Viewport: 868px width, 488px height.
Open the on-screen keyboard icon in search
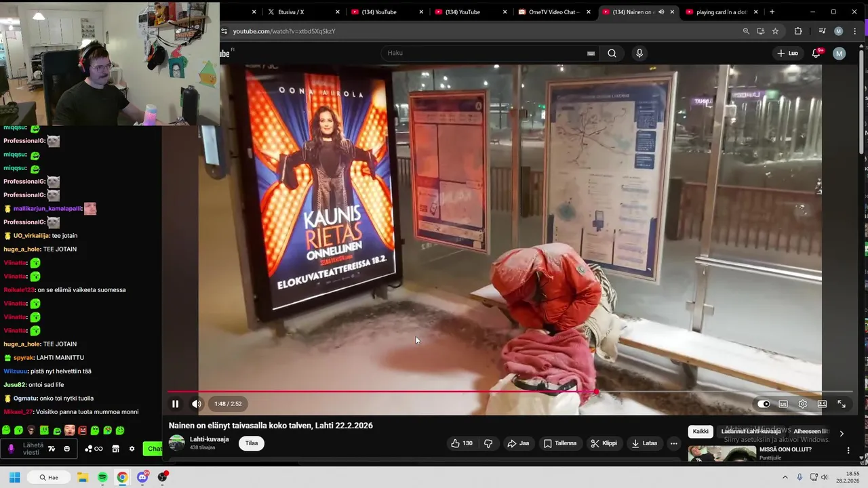click(x=591, y=53)
